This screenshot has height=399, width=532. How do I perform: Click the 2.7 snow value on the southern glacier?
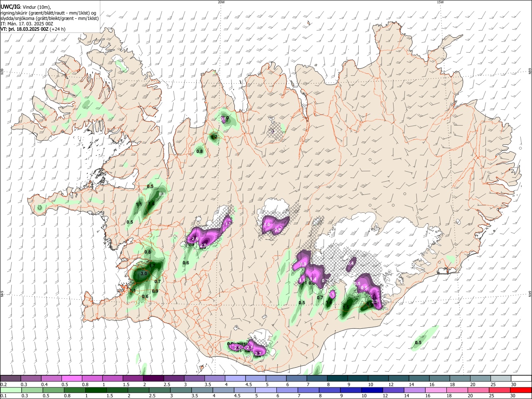[x=258, y=354]
